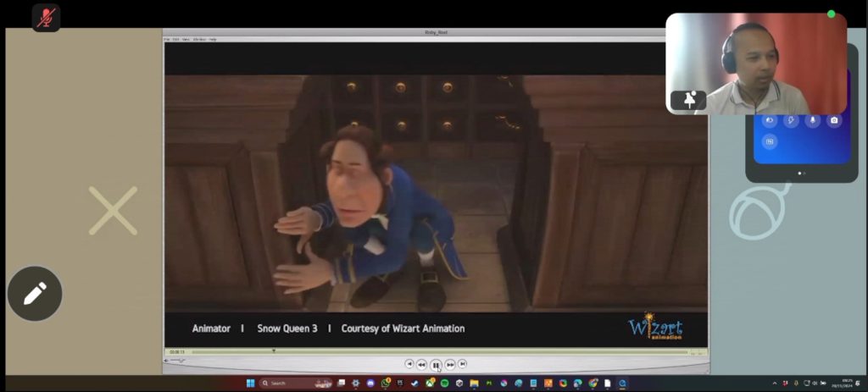Pause the video with the pause button
This screenshot has width=868, height=392.
436,364
